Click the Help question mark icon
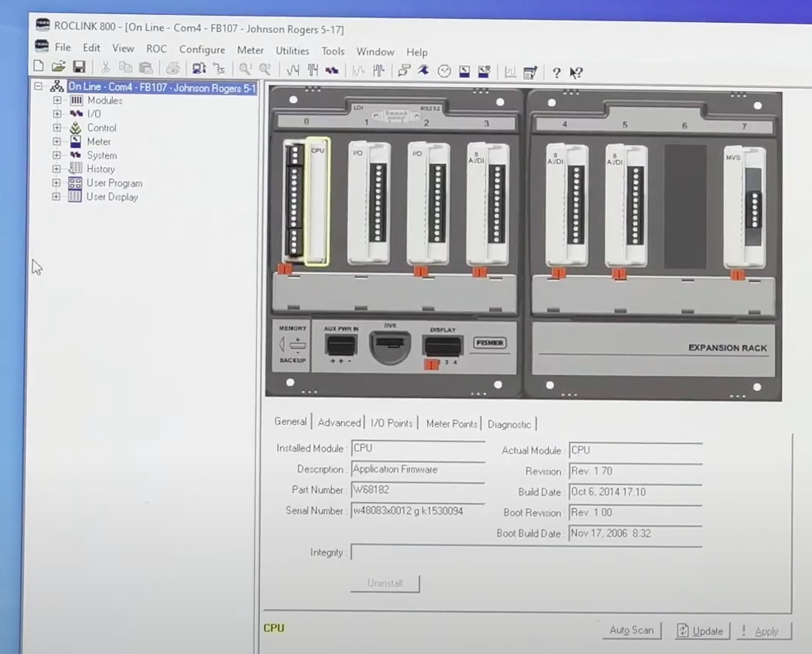 click(556, 73)
